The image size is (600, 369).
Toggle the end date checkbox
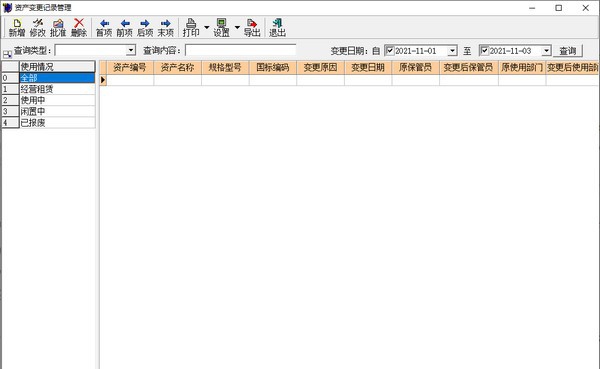(484, 51)
